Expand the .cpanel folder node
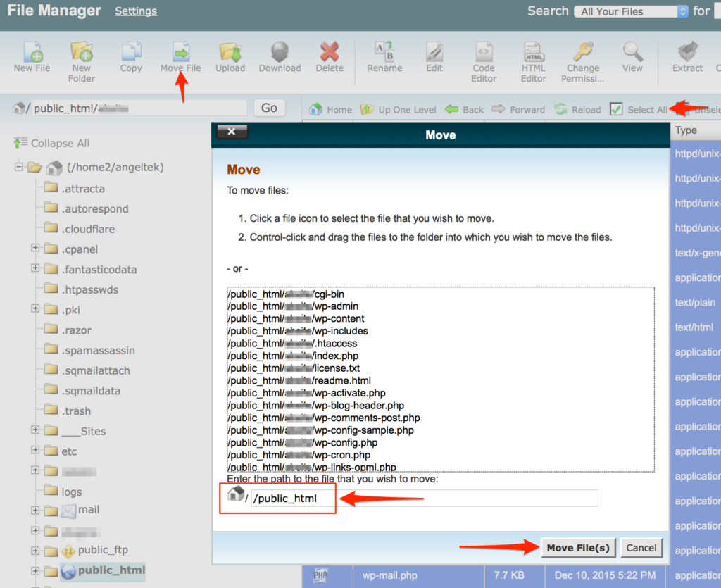Screen dimensions: 721x588 35,249
